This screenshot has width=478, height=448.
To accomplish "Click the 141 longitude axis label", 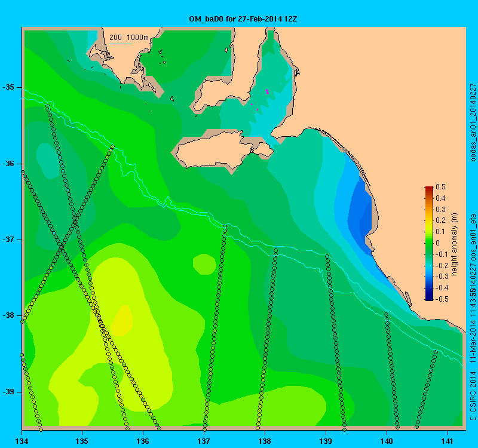I will coord(448,441).
